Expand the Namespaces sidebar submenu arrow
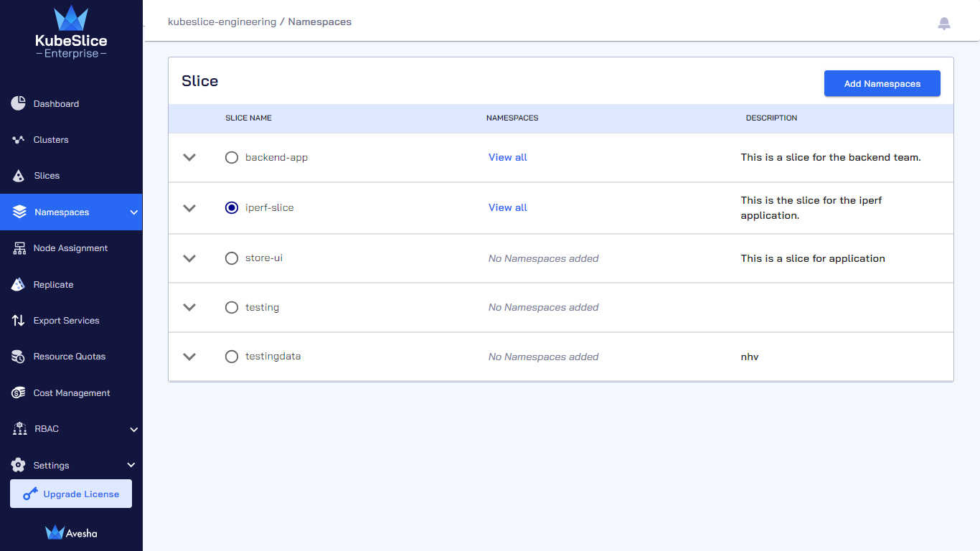The height and width of the screenshot is (551, 980). (133, 212)
